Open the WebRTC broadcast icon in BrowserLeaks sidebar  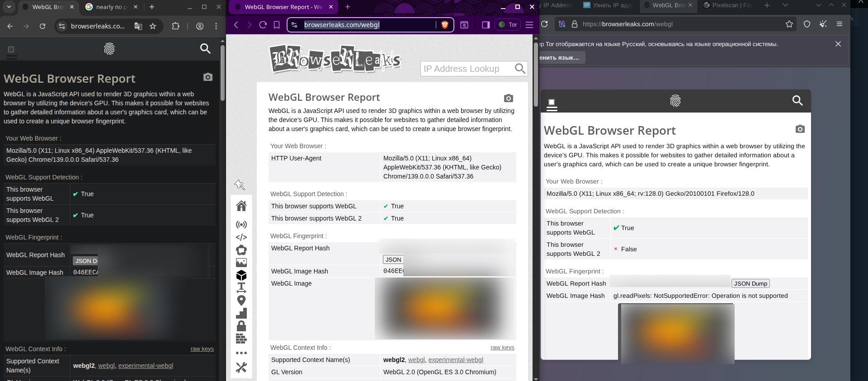click(x=241, y=225)
